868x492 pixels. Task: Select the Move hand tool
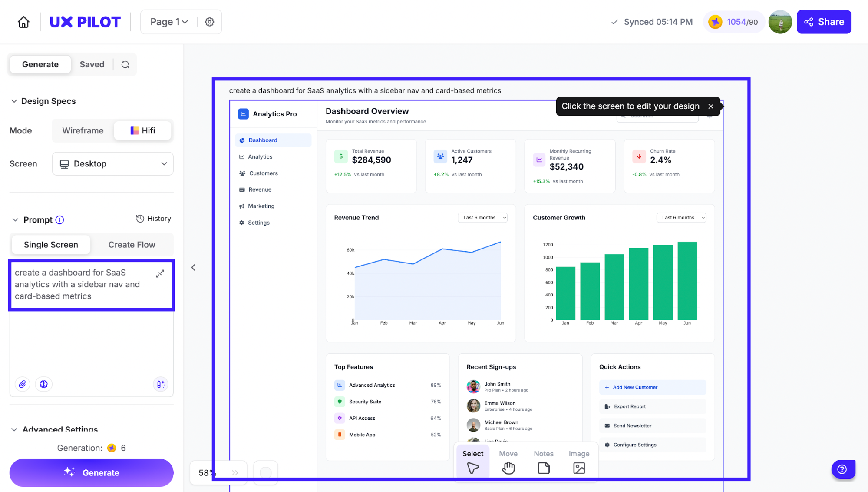[x=508, y=462]
